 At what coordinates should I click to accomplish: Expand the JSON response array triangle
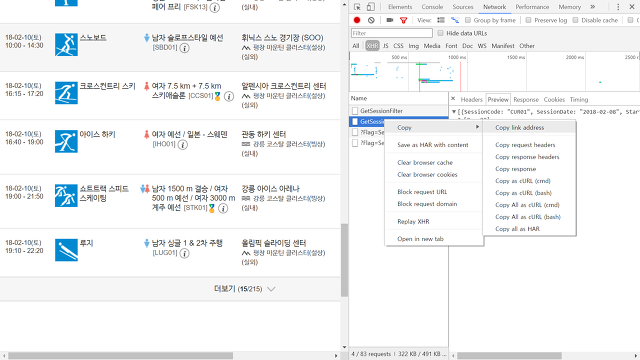point(453,111)
